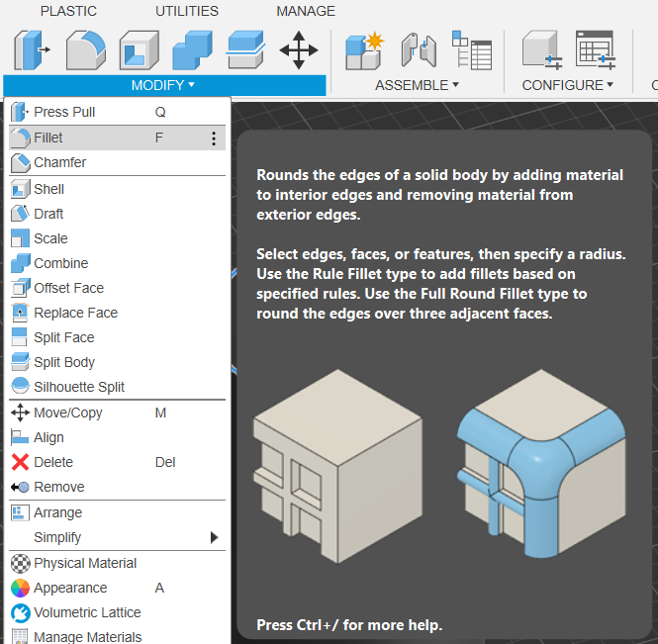Choose Shell in the Modify menu

point(48,189)
